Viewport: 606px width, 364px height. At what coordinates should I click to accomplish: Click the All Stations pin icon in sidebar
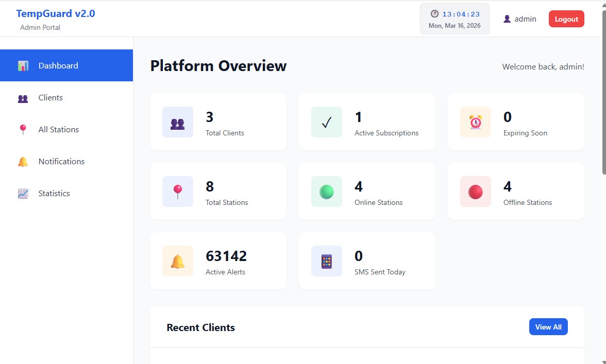pos(23,130)
